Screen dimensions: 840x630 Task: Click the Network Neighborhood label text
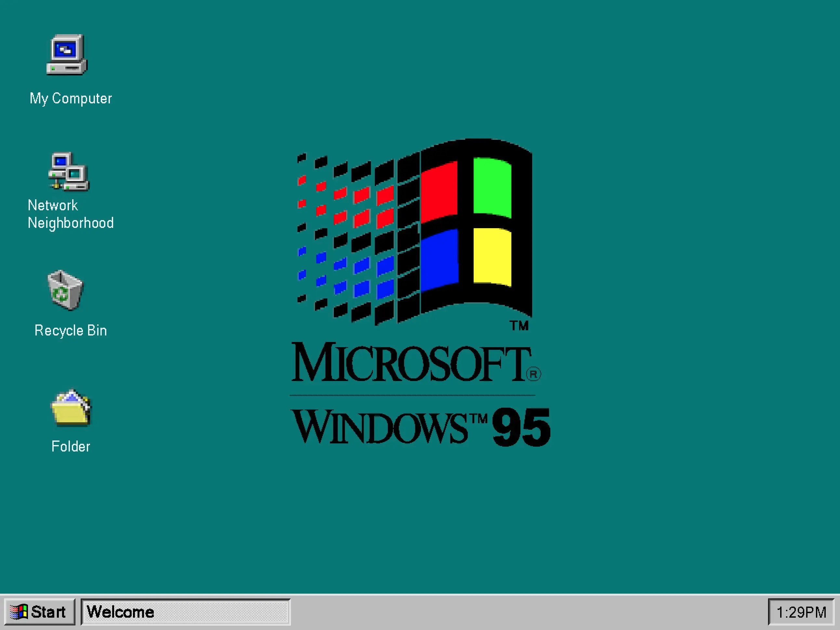(x=71, y=214)
